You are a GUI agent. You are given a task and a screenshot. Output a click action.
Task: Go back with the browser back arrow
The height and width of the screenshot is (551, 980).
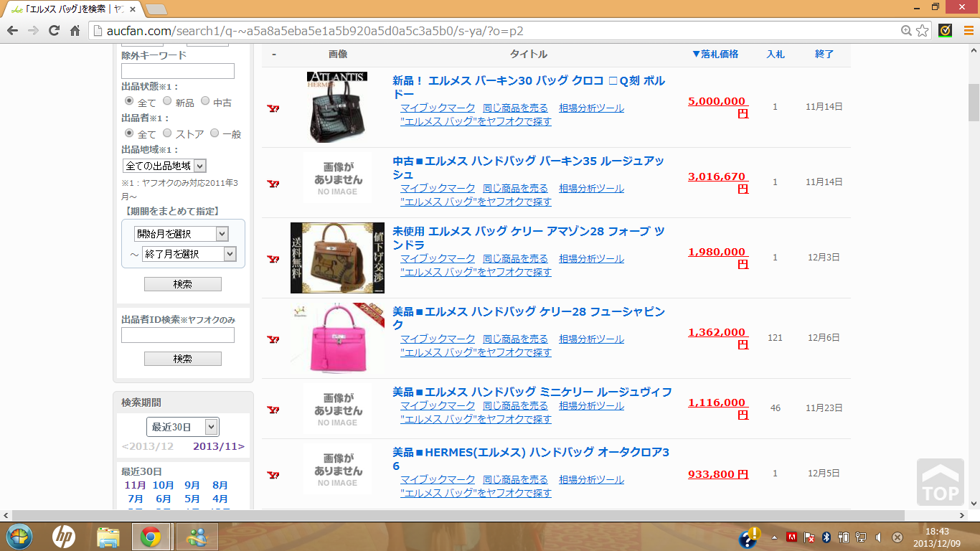(12, 31)
